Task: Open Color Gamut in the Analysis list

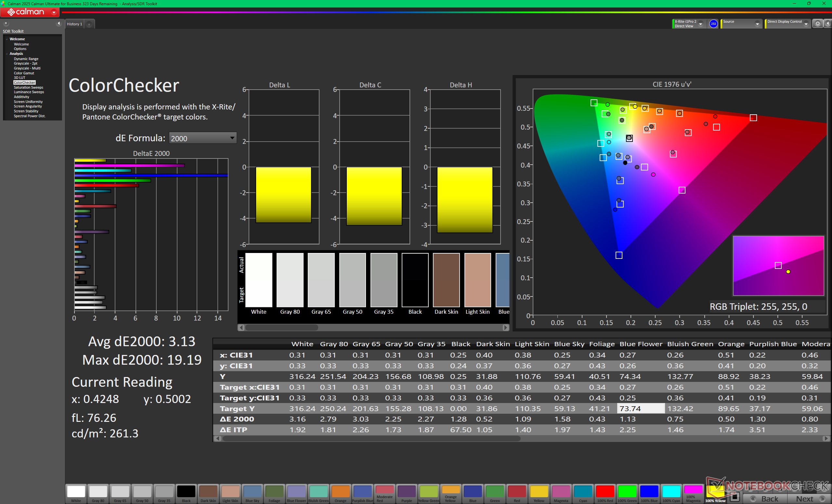Action: (x=24, y=73)
